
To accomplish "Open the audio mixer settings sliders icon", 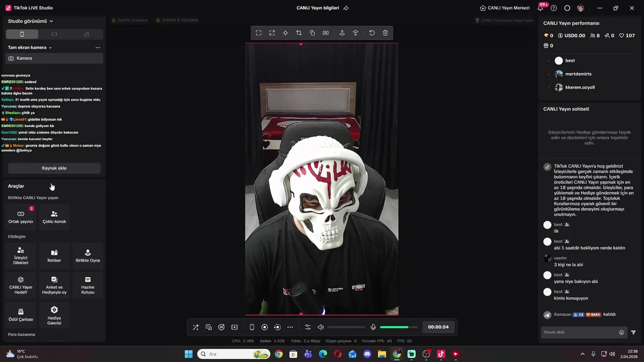I will [x=308, y=327].
